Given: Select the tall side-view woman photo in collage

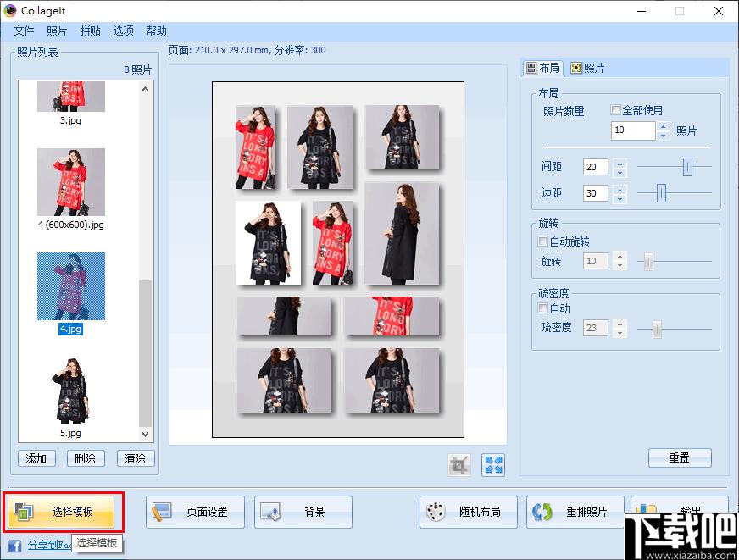Looking at the screenshot, I should [x=402, y=234].
